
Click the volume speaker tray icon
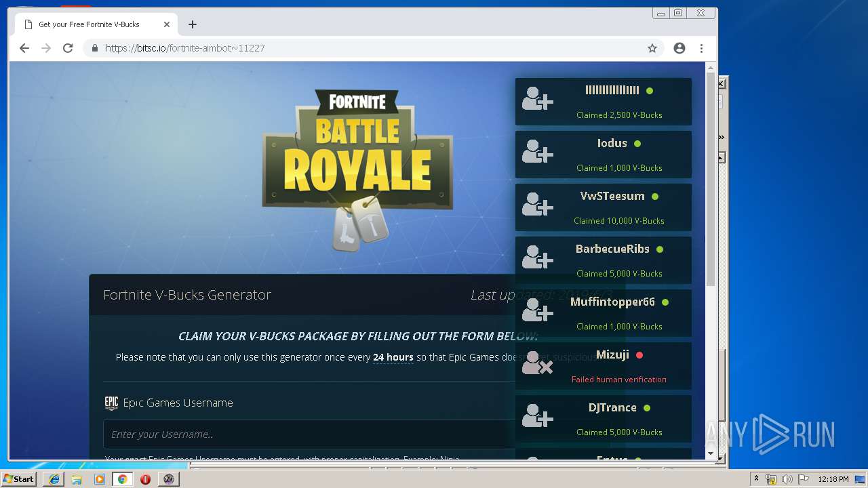click(787, 479)
